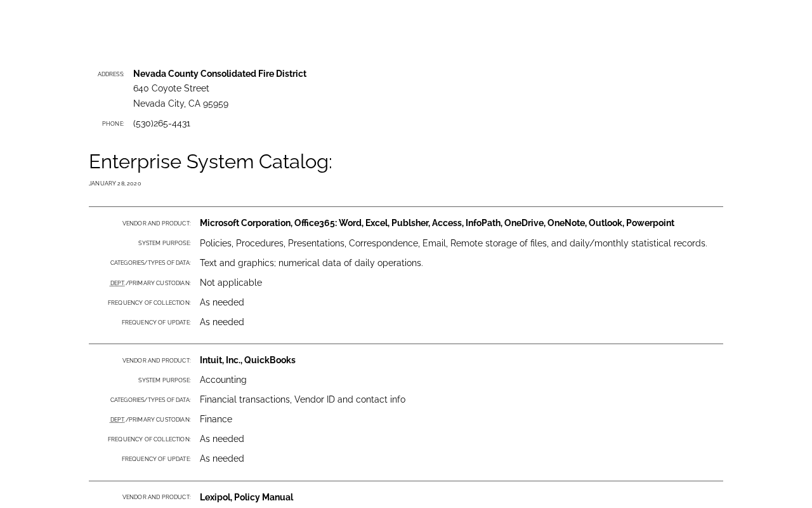Click 'As needed' update frequency for Office365
This screenshot has width=812, height=508.
[x=222, y=322]
